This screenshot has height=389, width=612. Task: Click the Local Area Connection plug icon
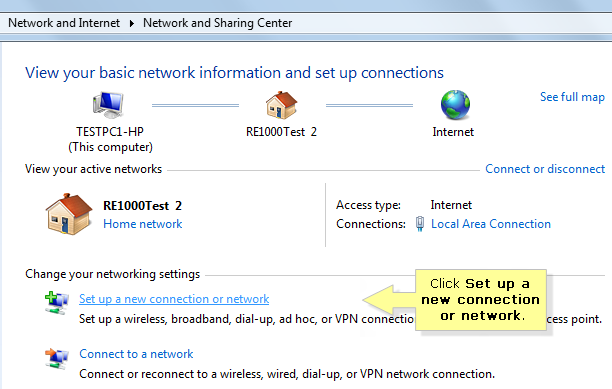(x=420, y=224)
